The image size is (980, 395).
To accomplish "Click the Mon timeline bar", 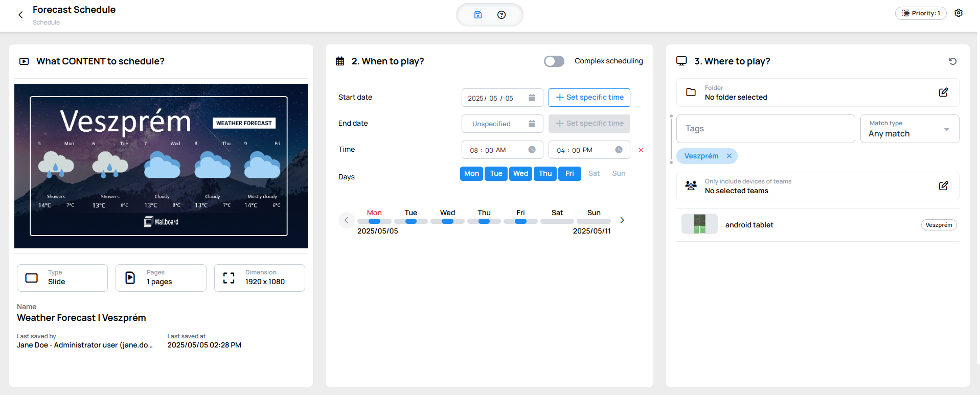I will [x=374, y=221].
